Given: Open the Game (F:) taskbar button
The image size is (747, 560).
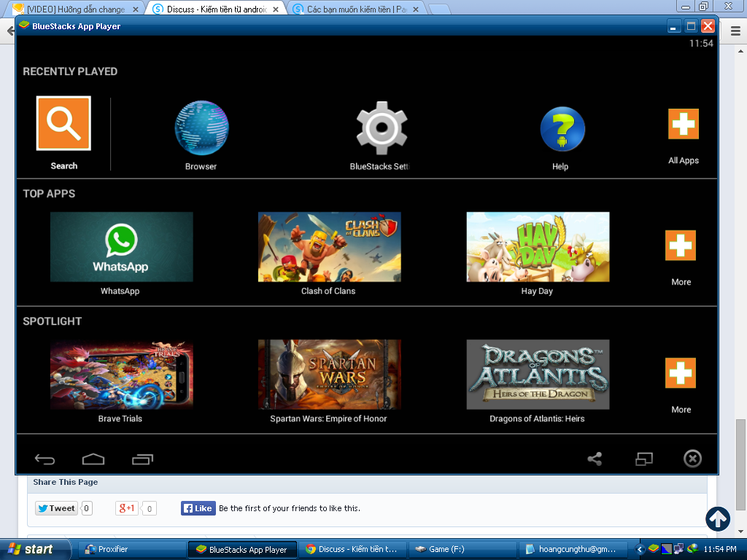Looking at the screenshot, I should click(x=462, y=550).
